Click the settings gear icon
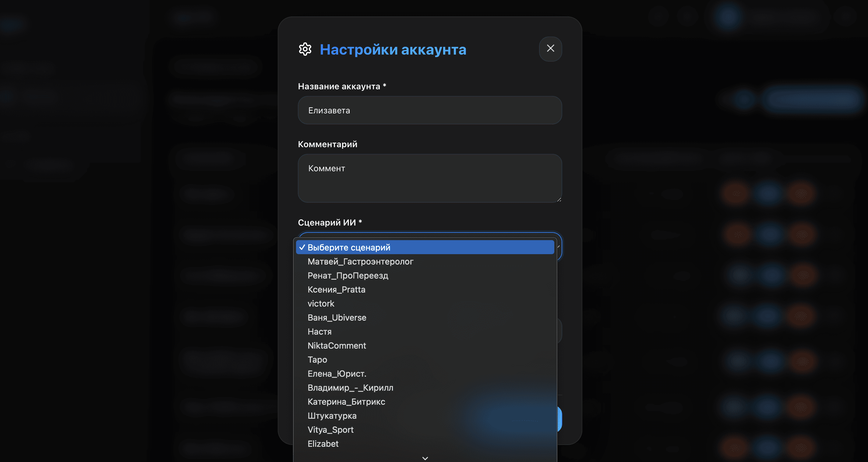 (x=305, y=50)
